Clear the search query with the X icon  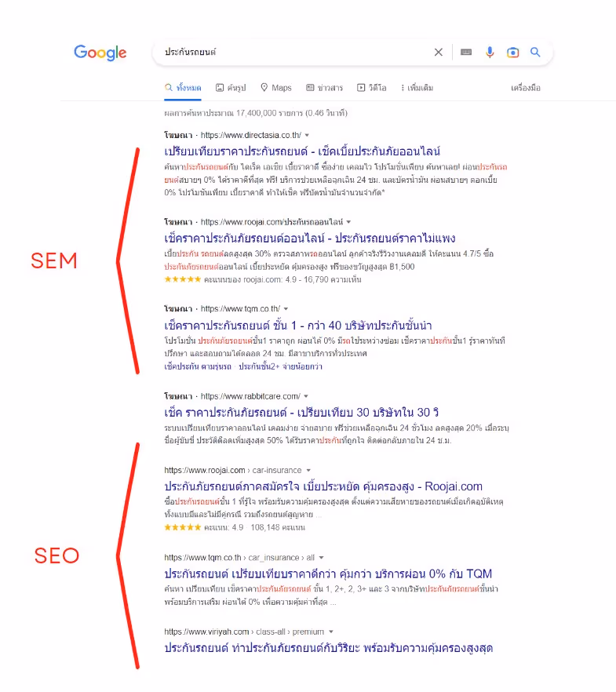click(439, 53)
